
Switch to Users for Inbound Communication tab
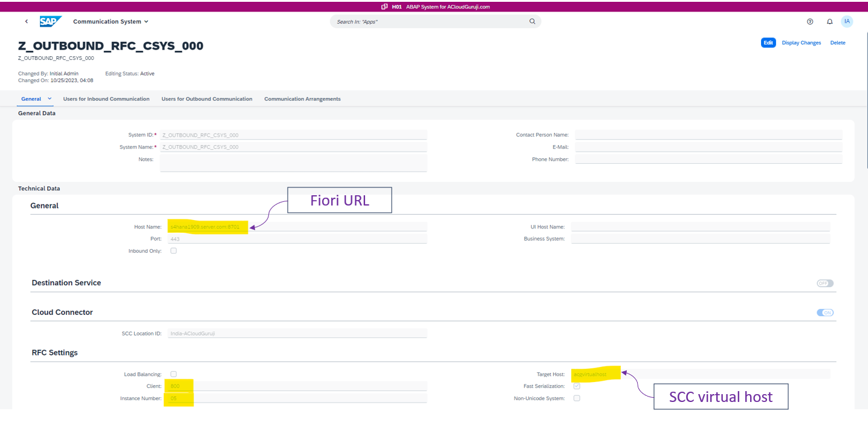[106, 99]
